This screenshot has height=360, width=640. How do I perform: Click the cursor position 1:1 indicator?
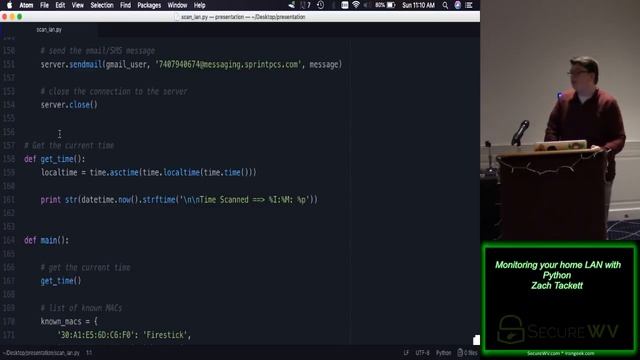tap(89, 353)
